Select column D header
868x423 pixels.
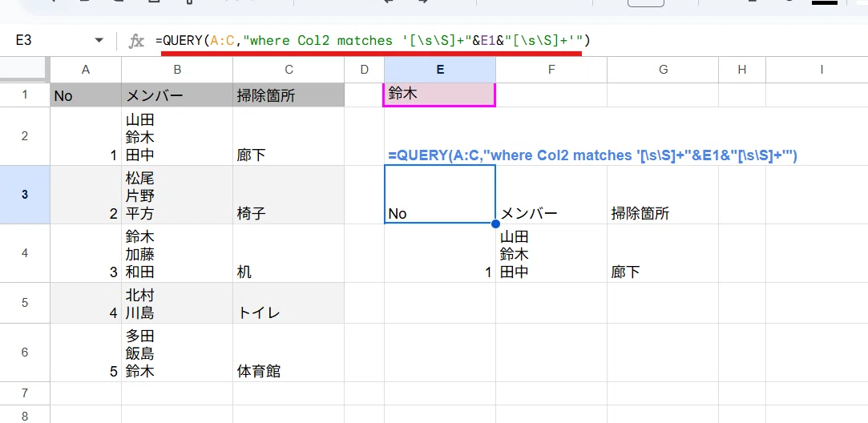364,69
